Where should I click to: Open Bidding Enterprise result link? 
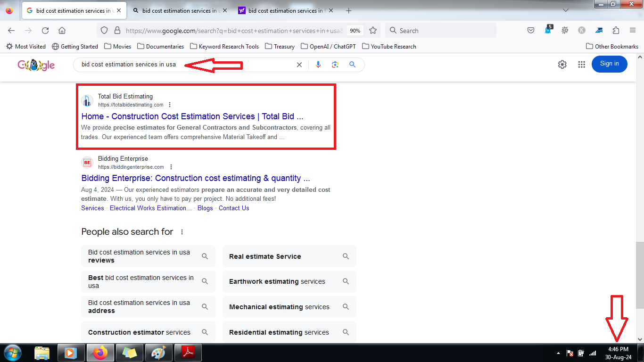click(x=196, y=178)
